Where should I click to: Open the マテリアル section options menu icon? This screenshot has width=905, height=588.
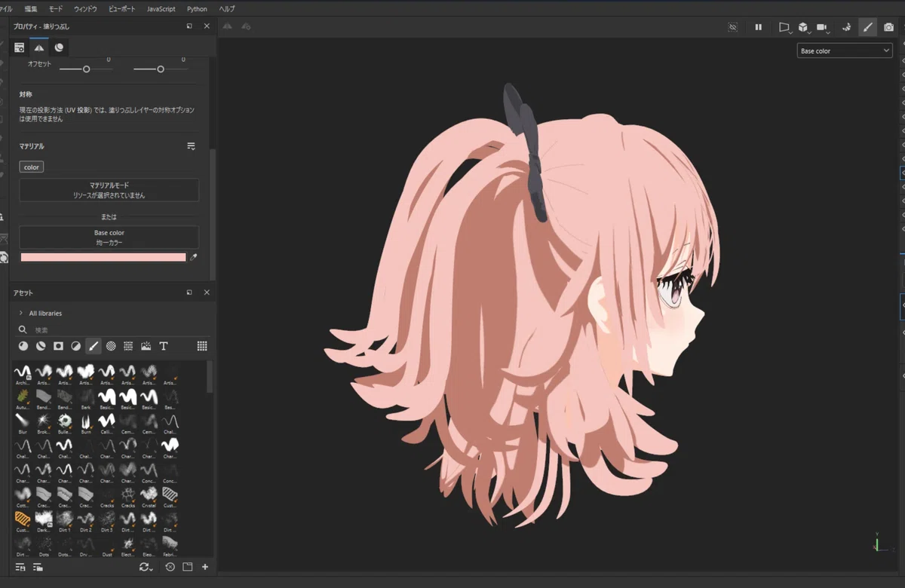click(191, 146)
